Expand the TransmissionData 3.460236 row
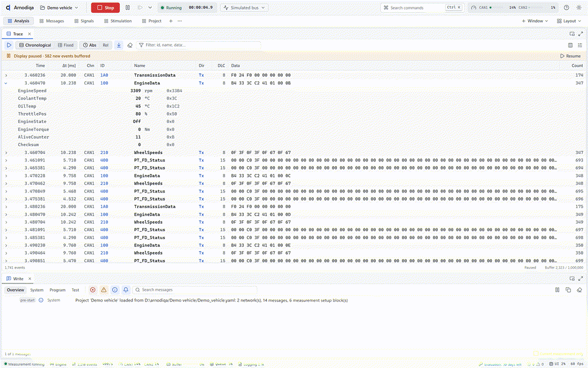This screenshot has width=588, height=368. (6, 75)
